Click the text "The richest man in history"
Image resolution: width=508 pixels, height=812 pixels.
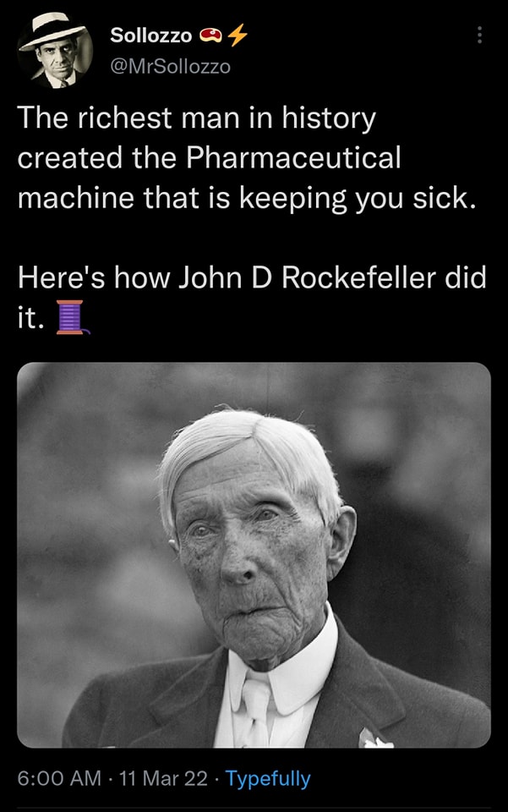[x=197, y=118]
